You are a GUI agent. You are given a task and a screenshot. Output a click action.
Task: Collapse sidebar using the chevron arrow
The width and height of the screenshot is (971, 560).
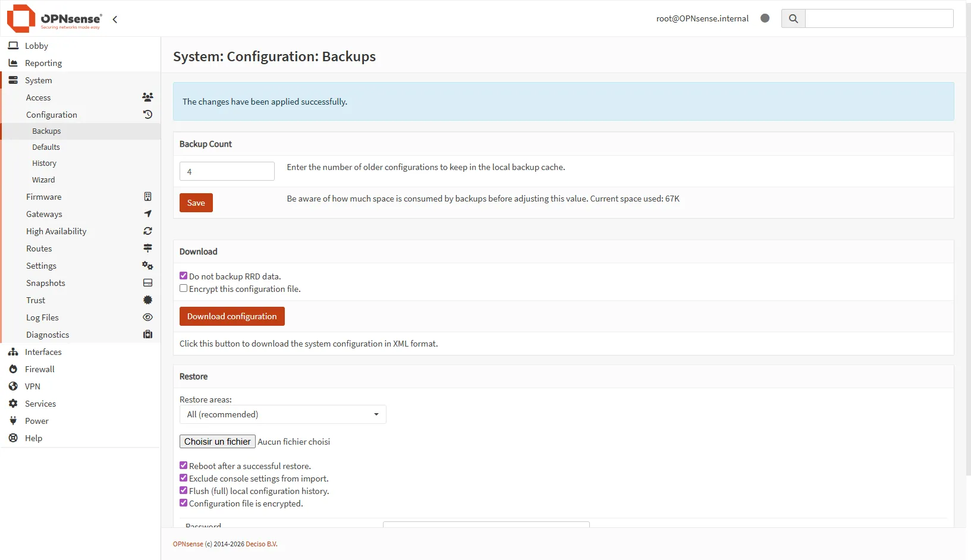[x=115, y=20]
